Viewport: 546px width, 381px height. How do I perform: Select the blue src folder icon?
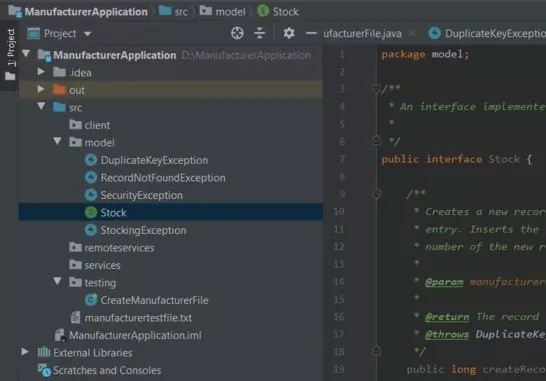click(x=59, y=107)
